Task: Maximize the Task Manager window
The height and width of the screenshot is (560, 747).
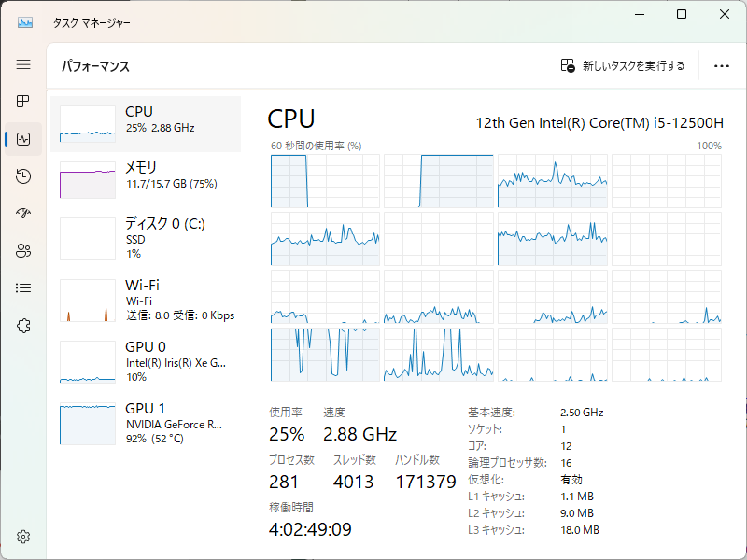Action: pyautogui.click(x=682, y=14)
